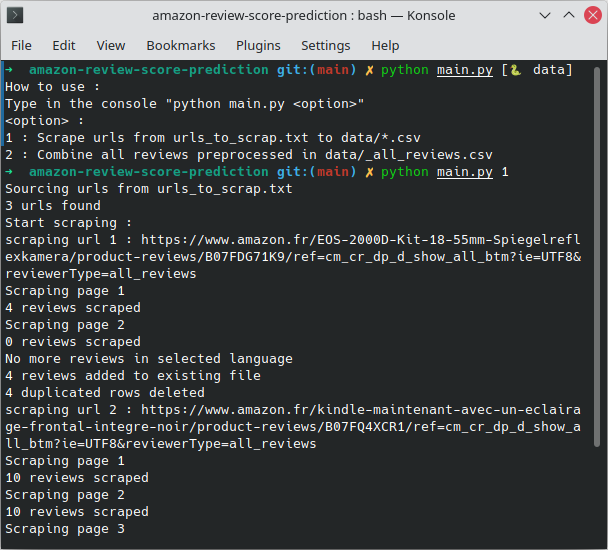
Task: Click 'Sourcing urls from urls_to_scrap.txt' line
Action: tap(149, 189)
